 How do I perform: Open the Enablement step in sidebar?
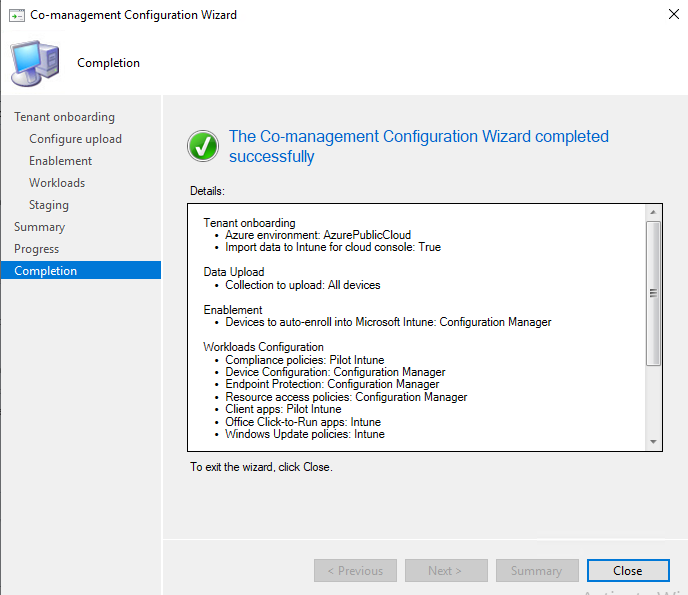pyautogui.click(x=60, y=161)
